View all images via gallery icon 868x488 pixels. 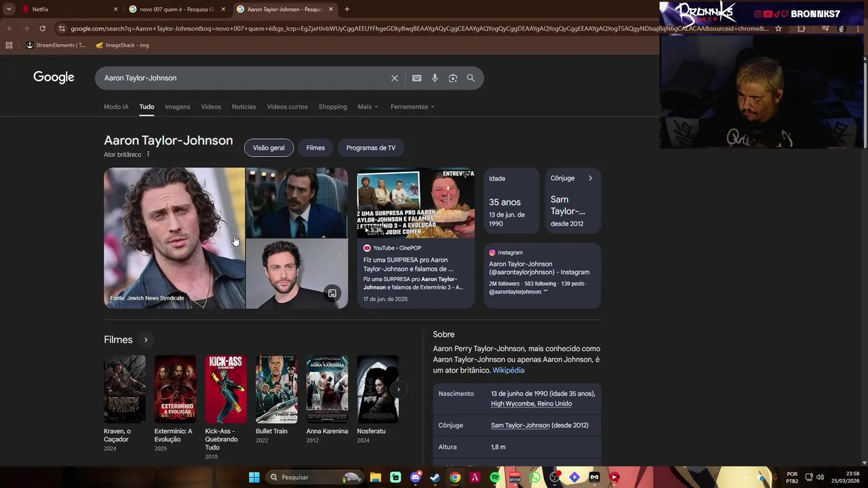tap(332, 293)
